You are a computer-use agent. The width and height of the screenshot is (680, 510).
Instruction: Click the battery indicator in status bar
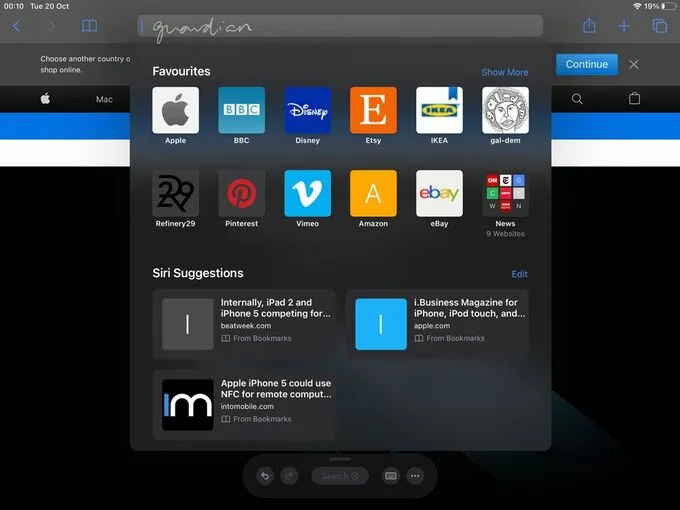(x=670, y=7)
